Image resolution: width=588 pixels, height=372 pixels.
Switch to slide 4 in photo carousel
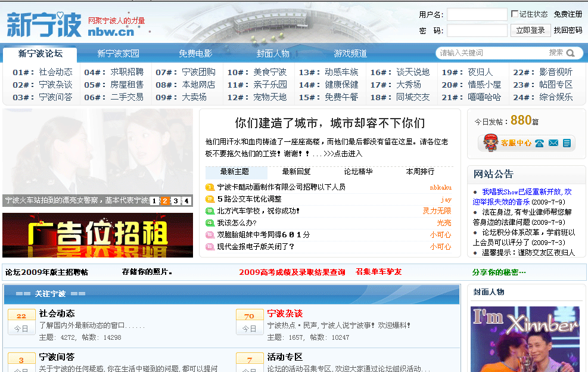[186, 201]
